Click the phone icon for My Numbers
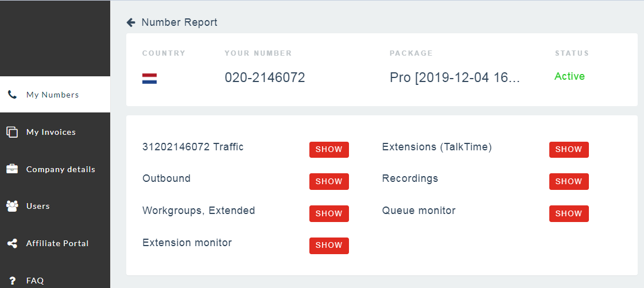The height and width of the screenshot is (288, 644). [x=12, y=95]
